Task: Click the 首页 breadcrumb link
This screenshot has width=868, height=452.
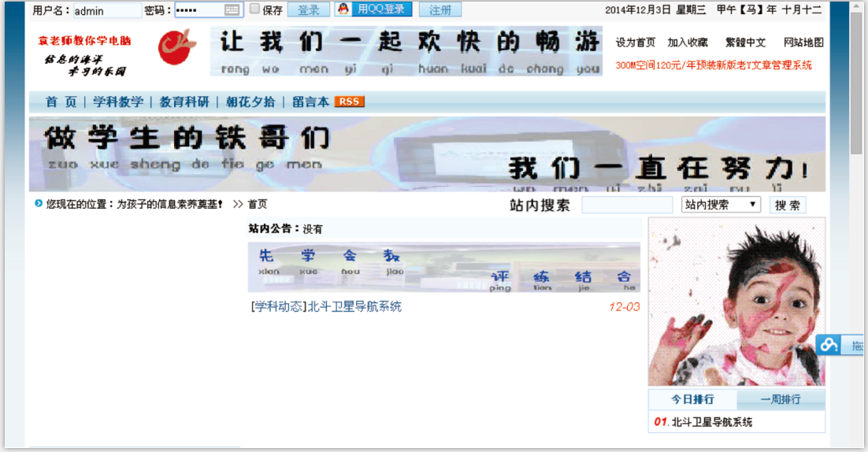Action: pos(258,204)
